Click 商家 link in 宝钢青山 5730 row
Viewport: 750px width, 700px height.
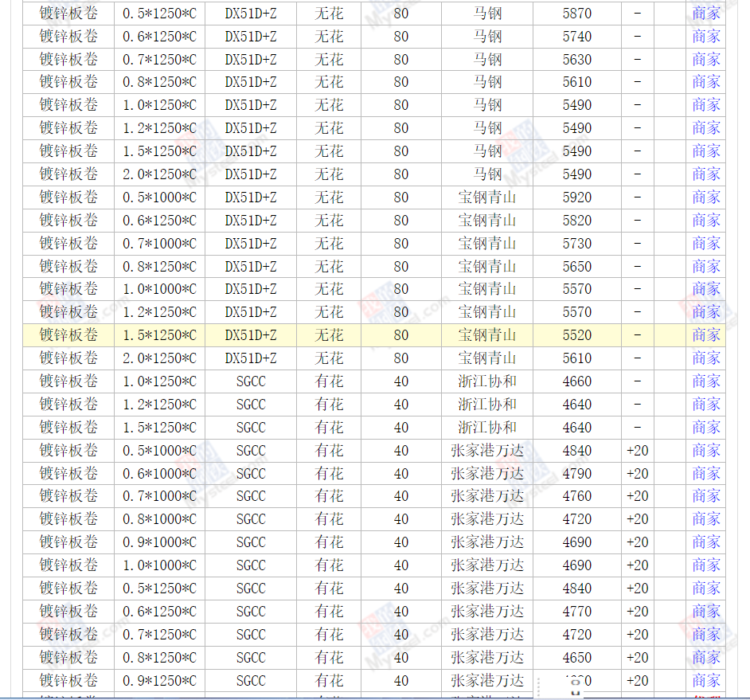pos(705,244)
